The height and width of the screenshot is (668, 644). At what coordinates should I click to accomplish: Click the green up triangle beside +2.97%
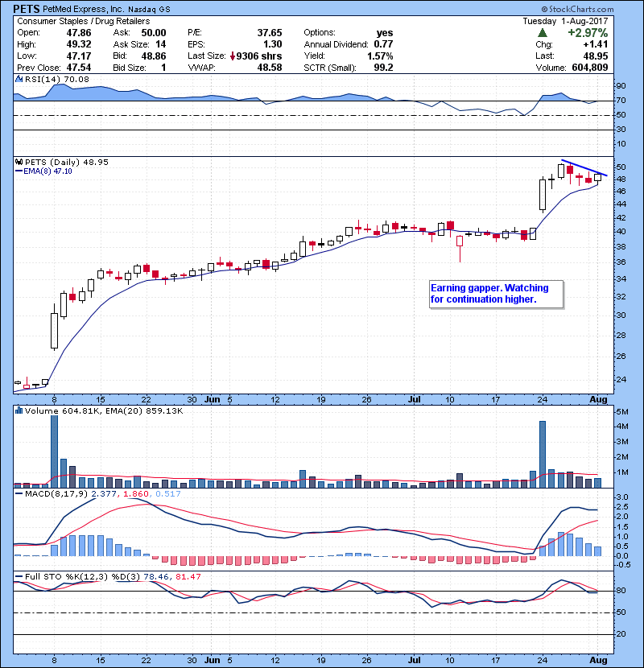tap(542, 32)
